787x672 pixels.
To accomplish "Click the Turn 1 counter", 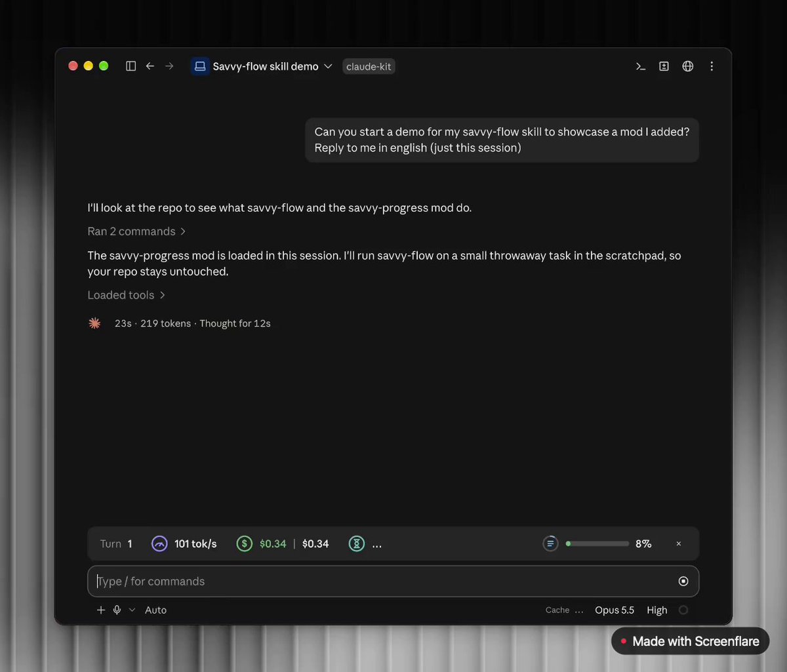I will 116,544.
